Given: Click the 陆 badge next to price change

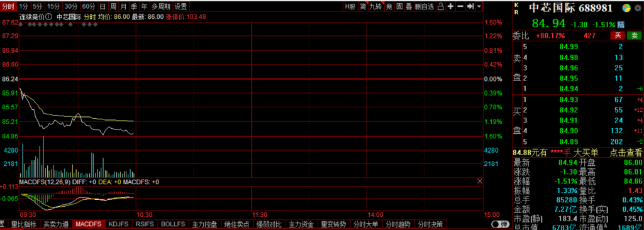Looking at the screenshot, I should [x=621, y=25].
